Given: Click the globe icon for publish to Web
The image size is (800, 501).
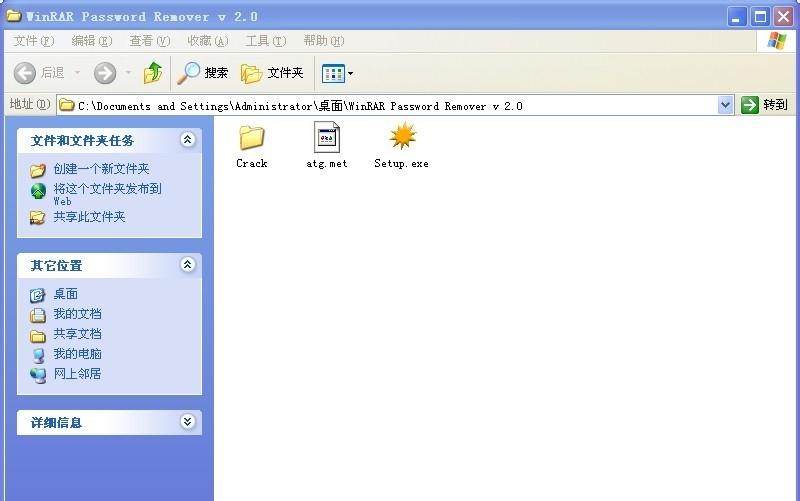Looking at the screenshot, I should tap(38, 191).
